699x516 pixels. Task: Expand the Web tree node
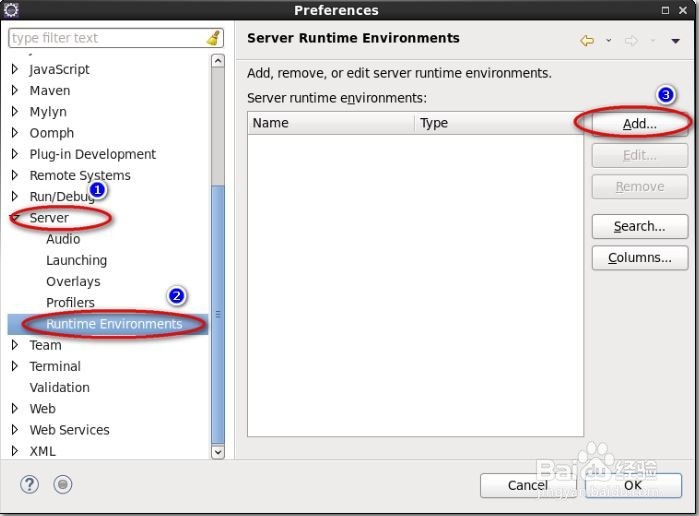(x=15, y=409)
